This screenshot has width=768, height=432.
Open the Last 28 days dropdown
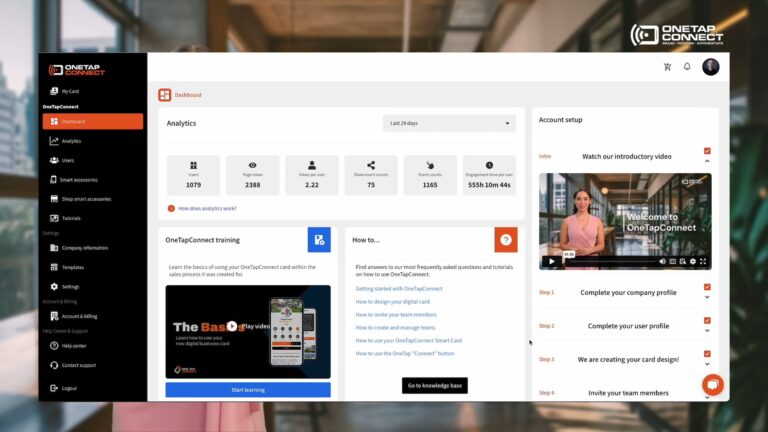tap(449, 123)
